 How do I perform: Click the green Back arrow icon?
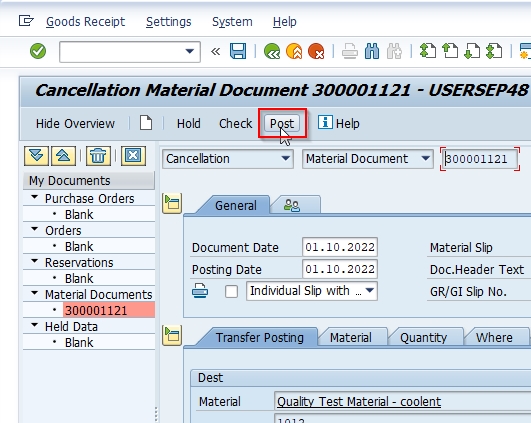(272, 51)
